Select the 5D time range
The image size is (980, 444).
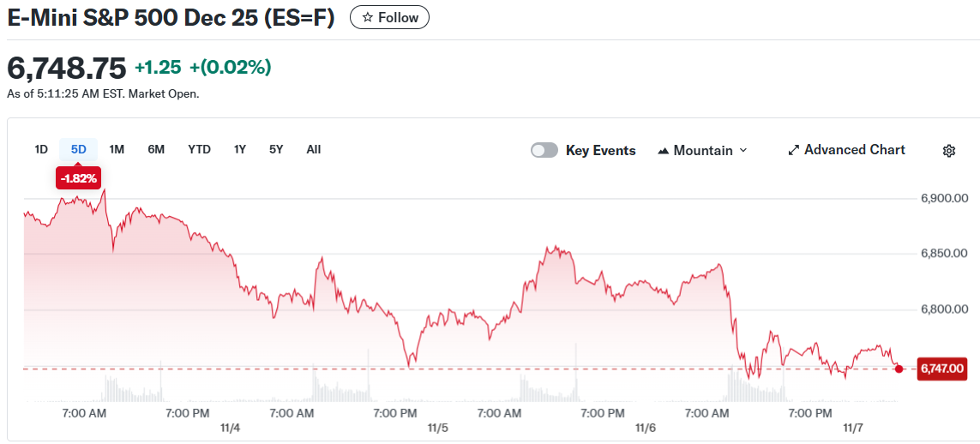[x=79, y=150]
